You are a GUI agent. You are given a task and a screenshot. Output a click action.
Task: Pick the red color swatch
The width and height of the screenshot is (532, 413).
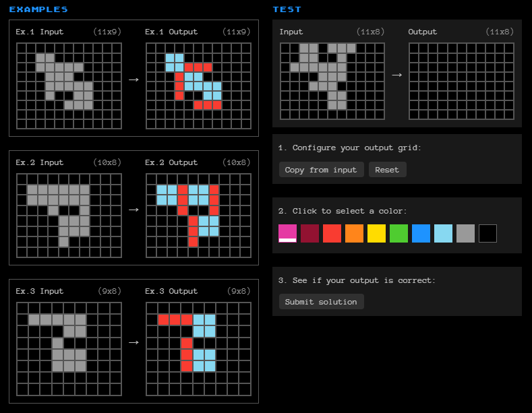pos(332,233)
